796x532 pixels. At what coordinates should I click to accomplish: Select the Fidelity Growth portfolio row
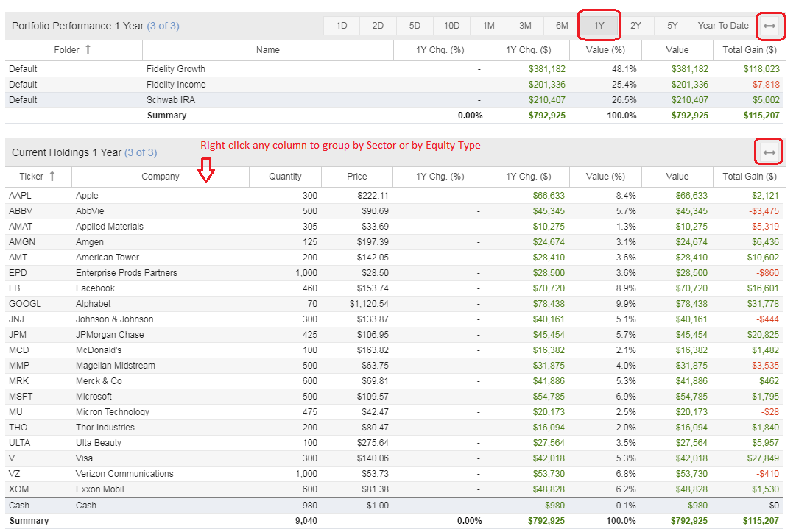click(176, 69)
